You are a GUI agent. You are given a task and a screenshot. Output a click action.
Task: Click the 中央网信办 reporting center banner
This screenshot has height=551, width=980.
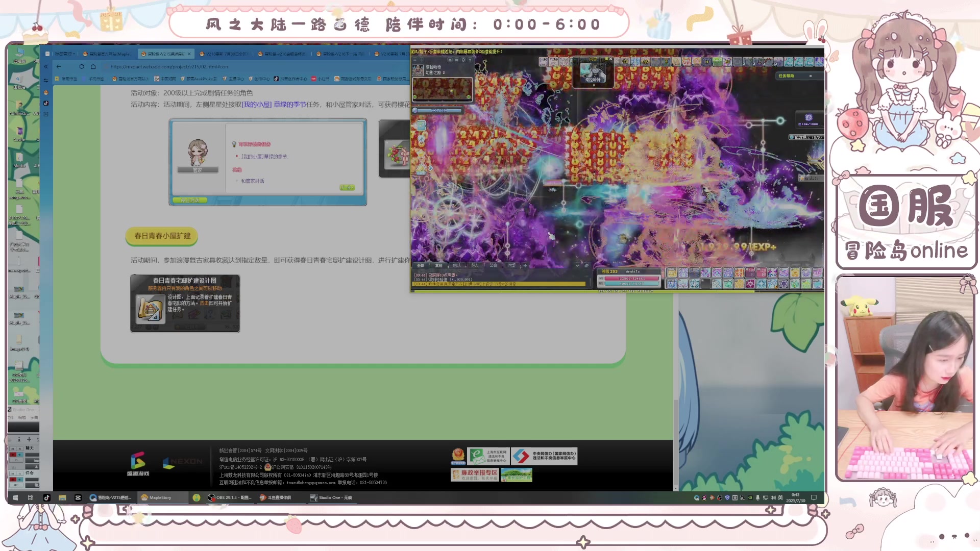click(x=544, y=456)
